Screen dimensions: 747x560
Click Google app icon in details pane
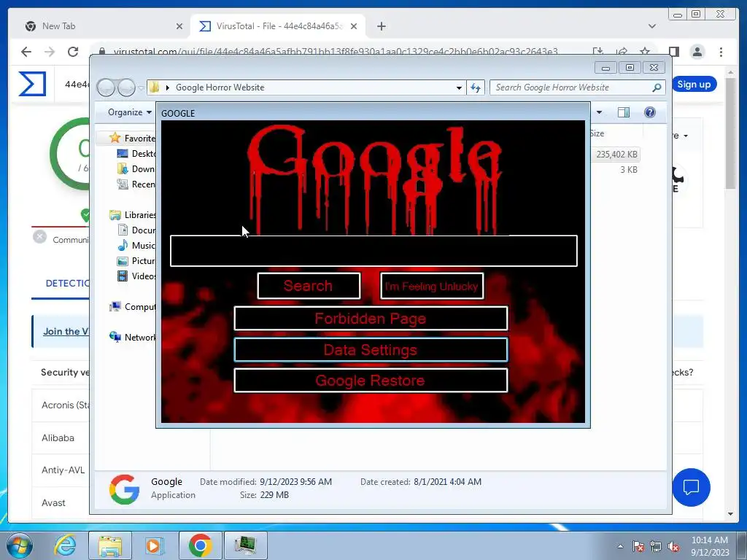coord(124,489)
